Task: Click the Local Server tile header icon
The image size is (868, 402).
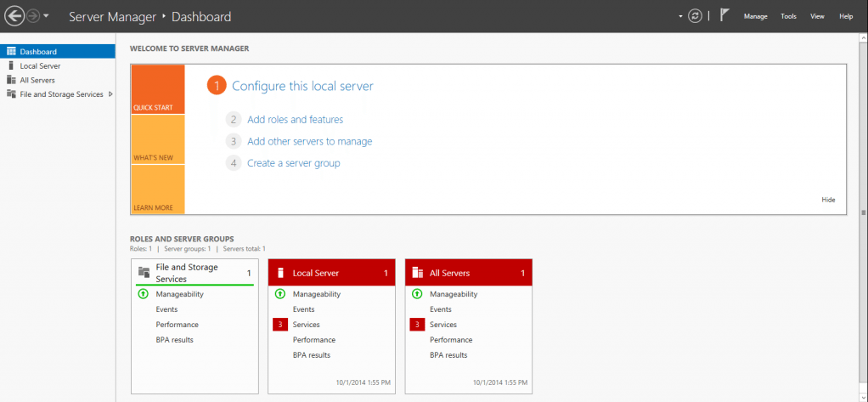Action: pyautogui.click(x=280, y=273)
